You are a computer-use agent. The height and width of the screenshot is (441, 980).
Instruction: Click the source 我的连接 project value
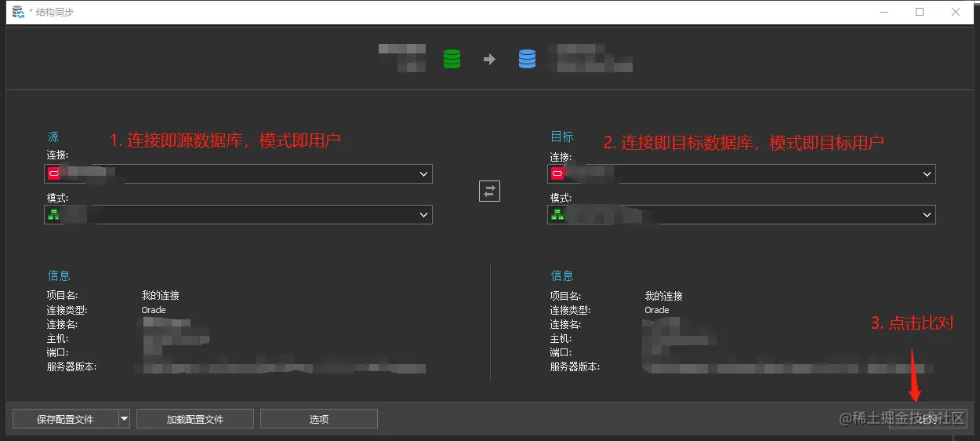coord(161,296)
